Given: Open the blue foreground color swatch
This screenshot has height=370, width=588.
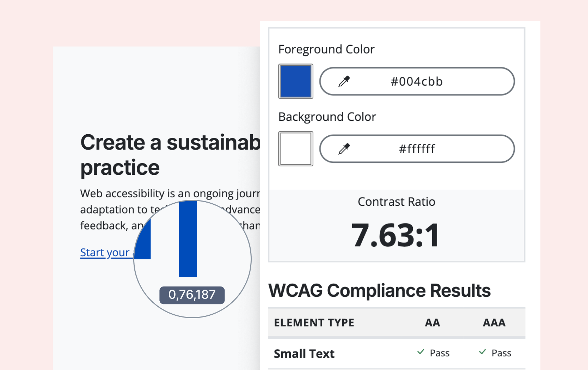Looking at the screenshot, I should point(296,81).
